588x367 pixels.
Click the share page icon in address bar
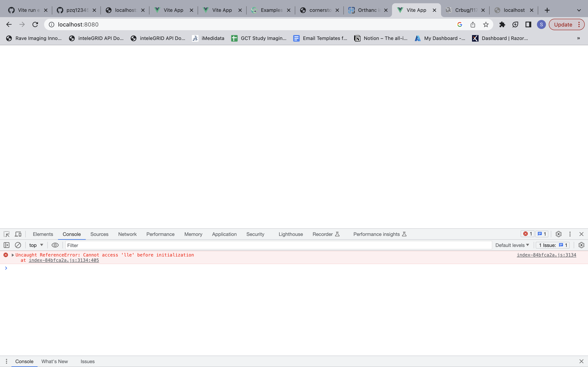(473, 24)
